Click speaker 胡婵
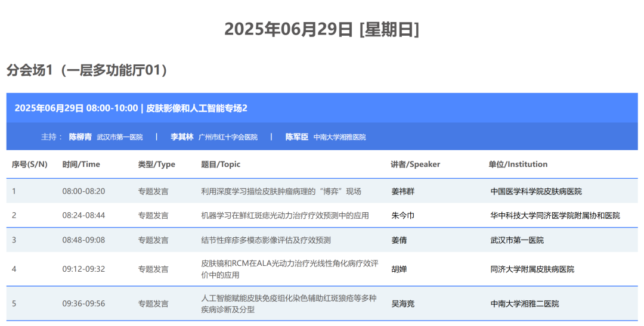644x326 pixels. (399, 269)
